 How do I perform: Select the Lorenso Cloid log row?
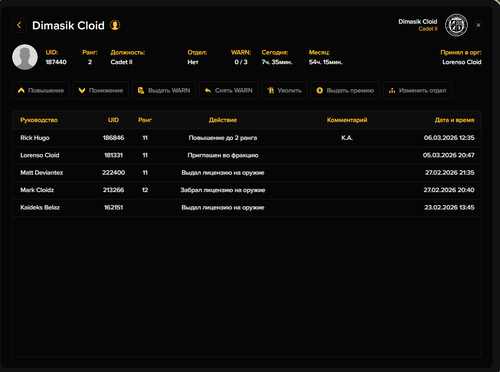coord(247,155)
